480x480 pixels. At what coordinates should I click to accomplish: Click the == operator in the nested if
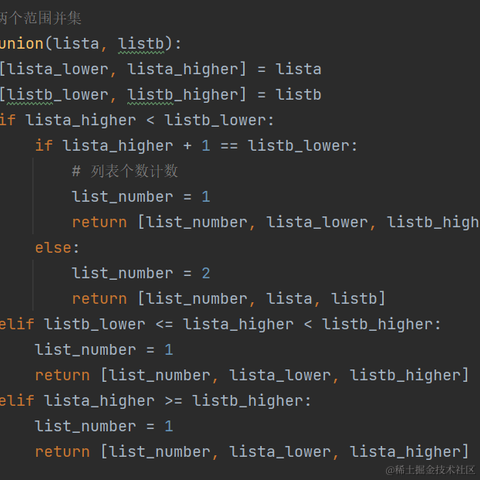click(x=229, y=146)
